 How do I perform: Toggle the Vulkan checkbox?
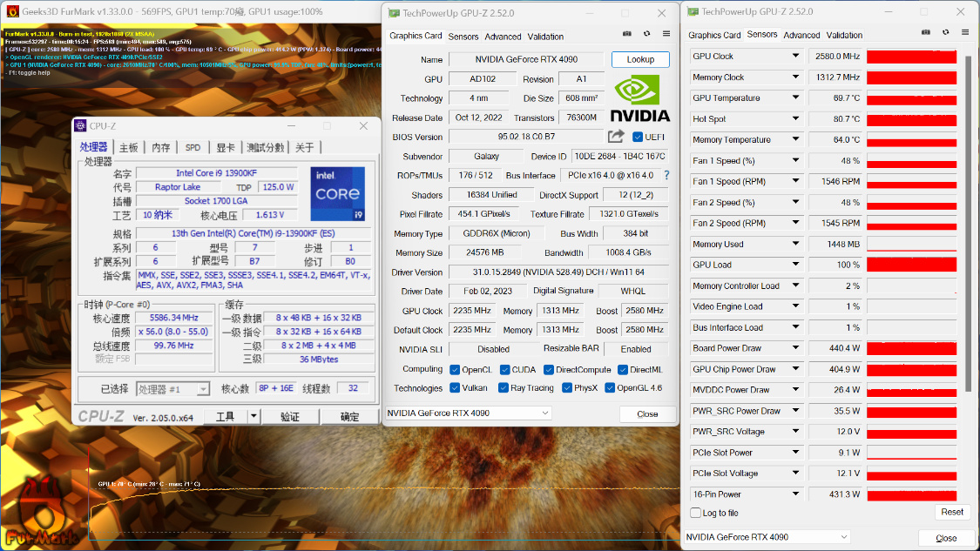point(455,388)
